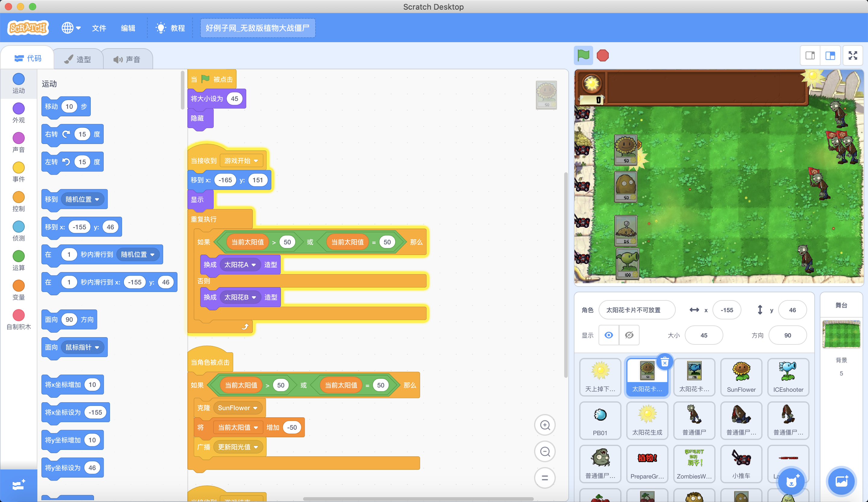The width and height of the screenshot is (868, 502).
Task: Select the 声音 sound category
Action: click(x=19, y=143)
